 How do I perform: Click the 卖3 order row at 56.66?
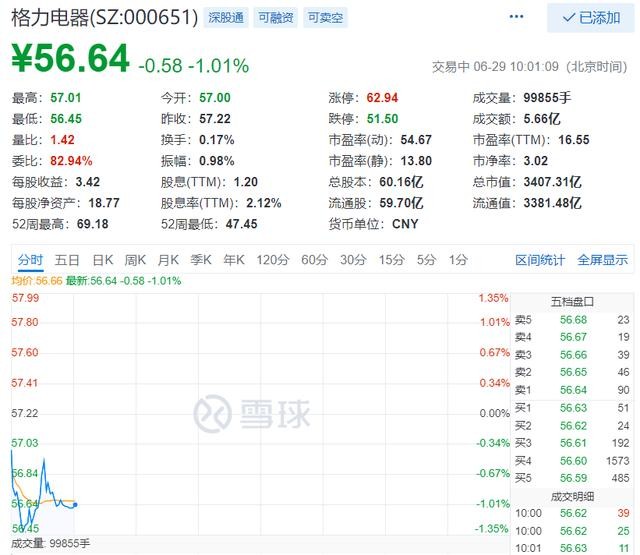pos(572,355)
